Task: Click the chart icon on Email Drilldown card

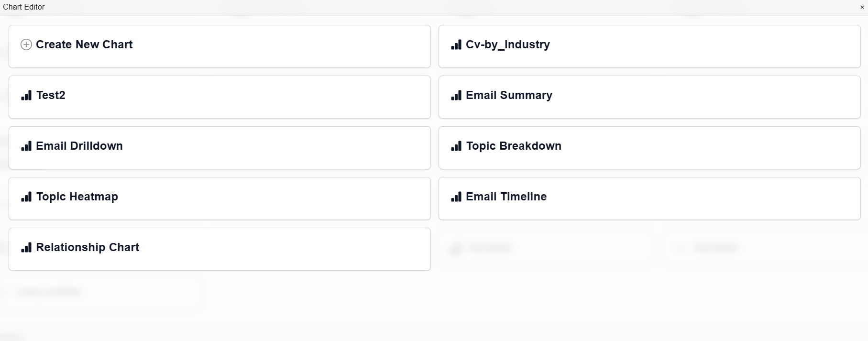Action: 27,146
